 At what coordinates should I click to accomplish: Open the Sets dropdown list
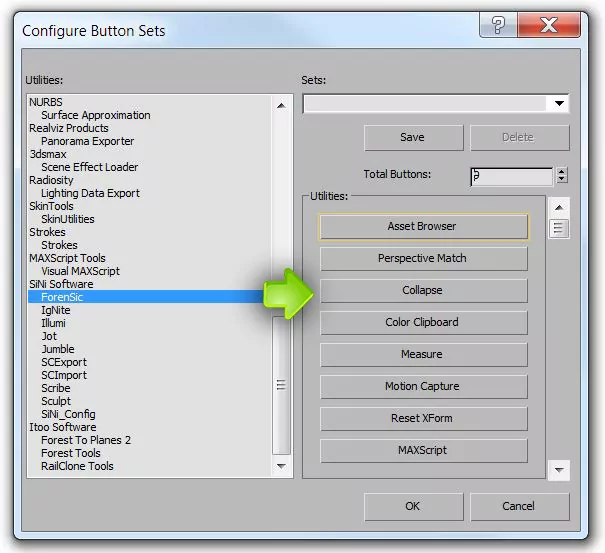click(x=559, y=104)
